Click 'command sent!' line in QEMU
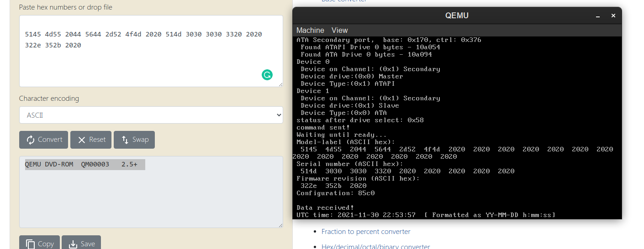644x249 pixels. click(323, 127)
